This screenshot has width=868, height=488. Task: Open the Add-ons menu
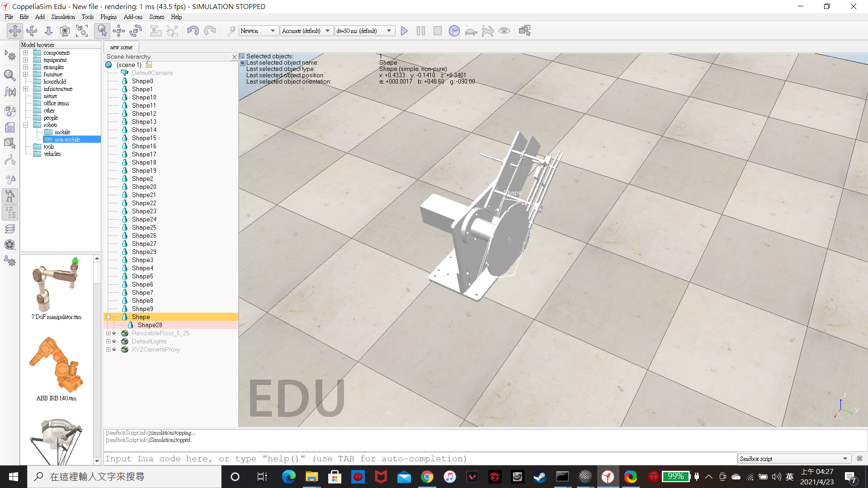pyautogui.click(x=133, y=17)
